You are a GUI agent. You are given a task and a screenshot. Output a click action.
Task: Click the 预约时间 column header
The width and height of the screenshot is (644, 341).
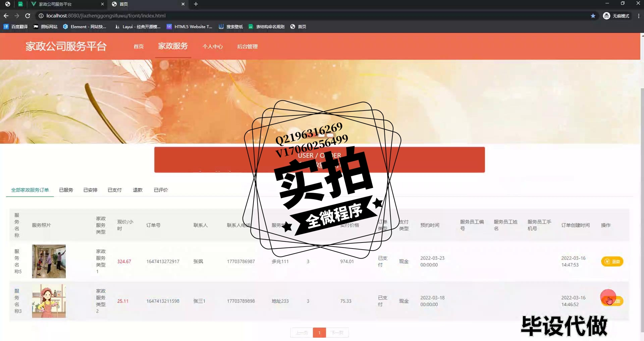coord(430,225)
